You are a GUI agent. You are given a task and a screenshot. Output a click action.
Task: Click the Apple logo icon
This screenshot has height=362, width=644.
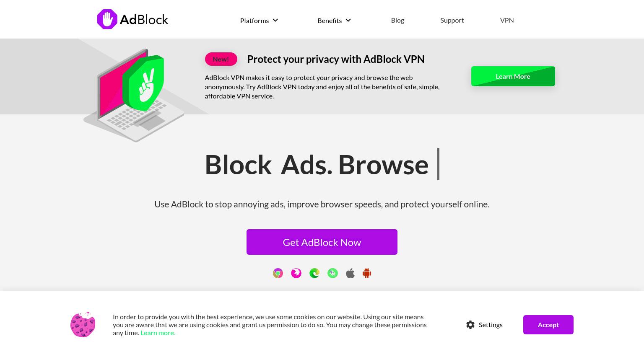tap(351, 274)
